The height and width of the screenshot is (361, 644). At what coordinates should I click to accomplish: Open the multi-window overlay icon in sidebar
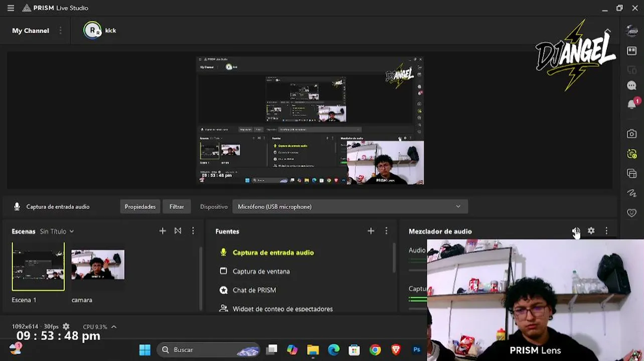pyautogui.click(x=632, y=173)
